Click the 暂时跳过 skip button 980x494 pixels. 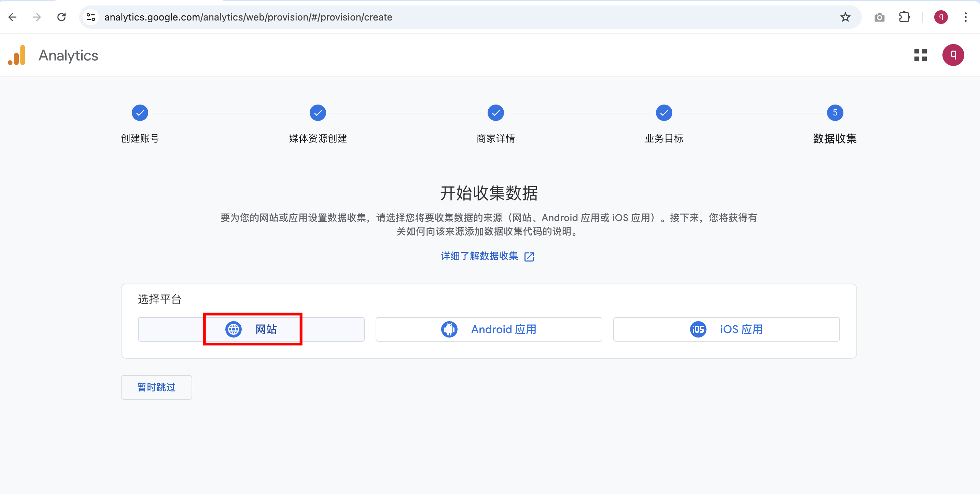(x=156, y=387)
